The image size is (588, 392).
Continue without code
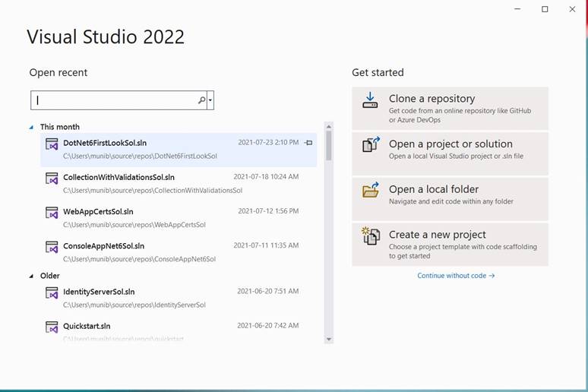tap(456, 276)
